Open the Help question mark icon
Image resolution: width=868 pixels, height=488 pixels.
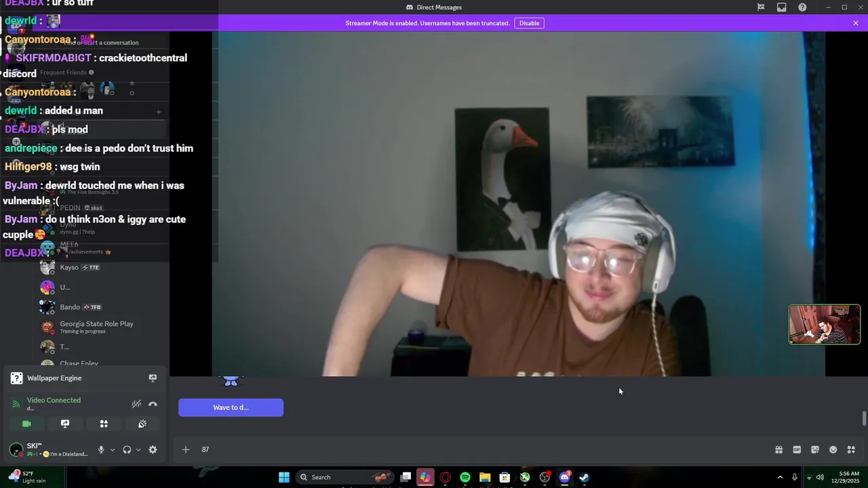802,7
